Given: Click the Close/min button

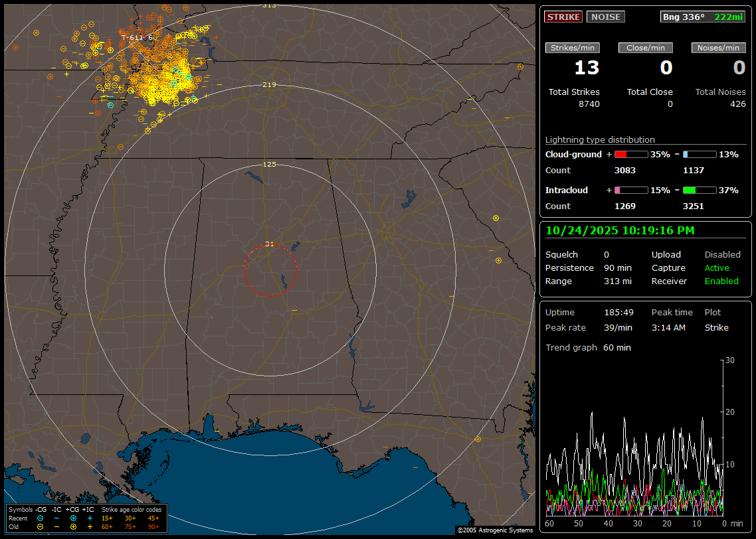Looking at the screenshot, I should 646,48.
